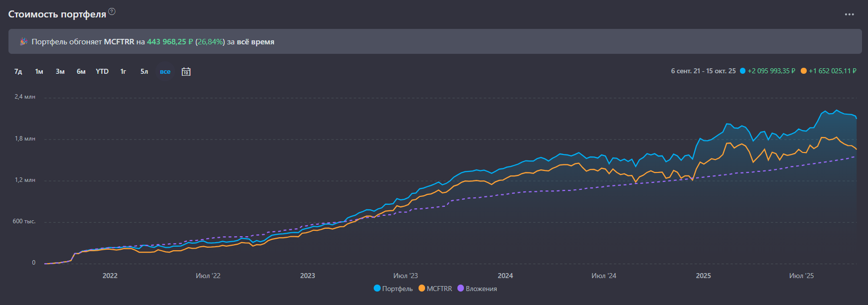
Task: Toggle the Вложения series in legend
Action: click(x=477, y=289)
